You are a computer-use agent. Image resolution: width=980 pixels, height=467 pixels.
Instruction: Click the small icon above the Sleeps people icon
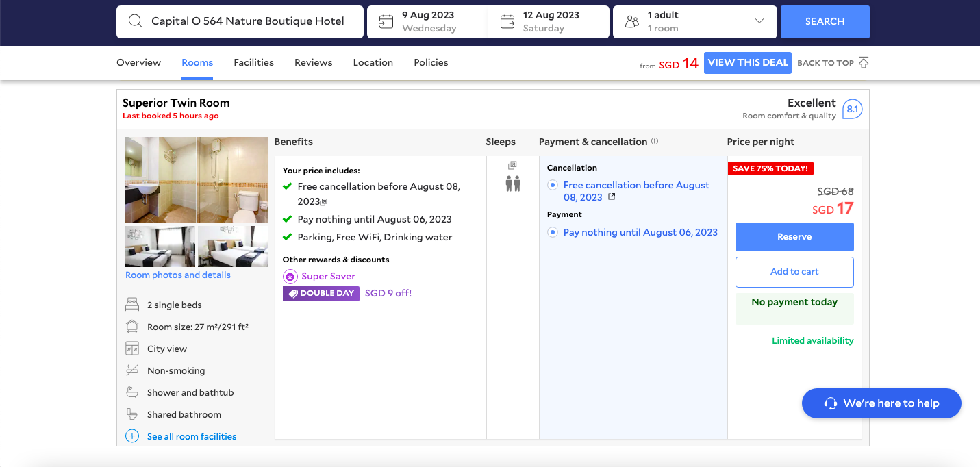(512, 165)
